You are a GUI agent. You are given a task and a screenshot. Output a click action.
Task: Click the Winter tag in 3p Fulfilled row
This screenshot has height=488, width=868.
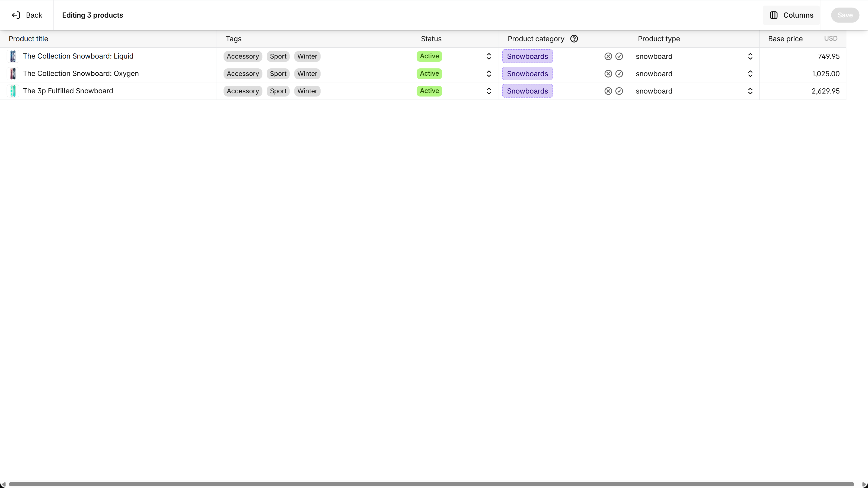tap(307, 91)
